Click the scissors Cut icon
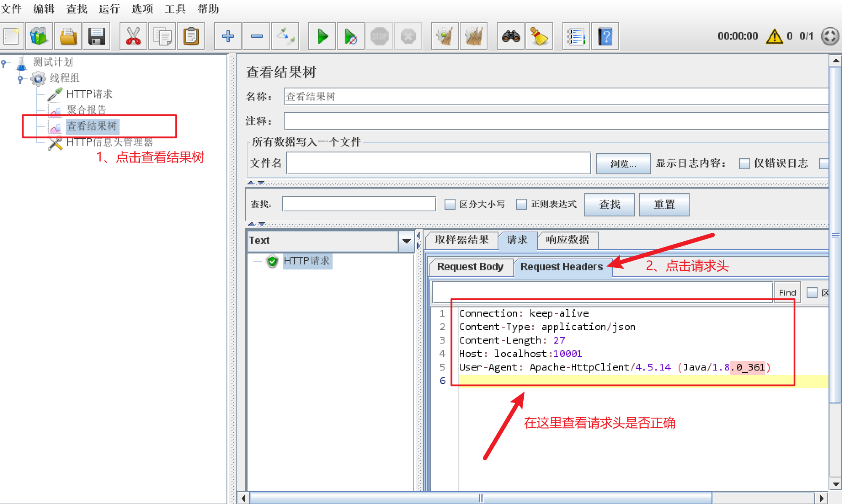Viewport: 842px width, 504px height. tap(133, 37)
